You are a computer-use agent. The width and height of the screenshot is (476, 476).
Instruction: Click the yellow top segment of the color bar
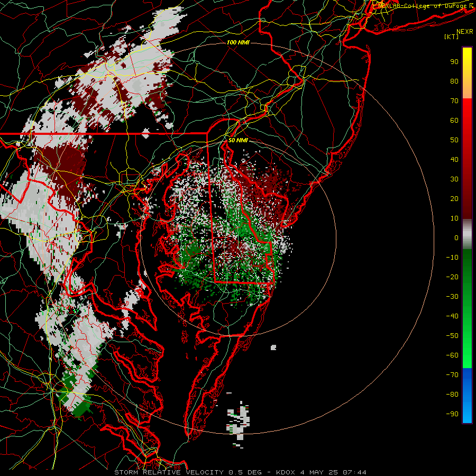467,73
